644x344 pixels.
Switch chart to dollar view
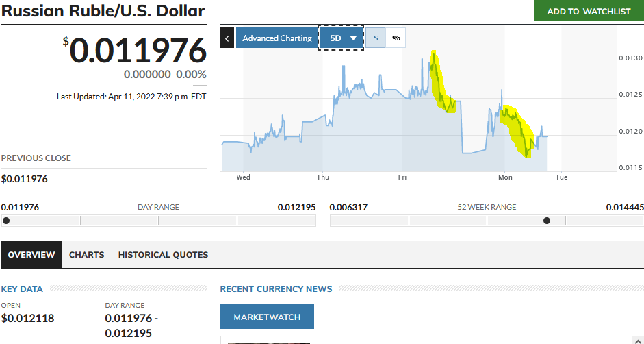click(376, 38)
